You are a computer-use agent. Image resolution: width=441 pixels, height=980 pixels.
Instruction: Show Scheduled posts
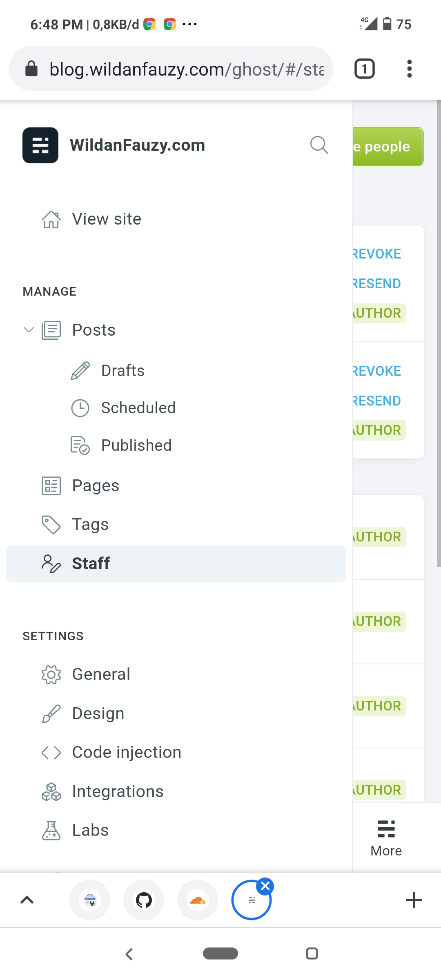click(138, 408)
